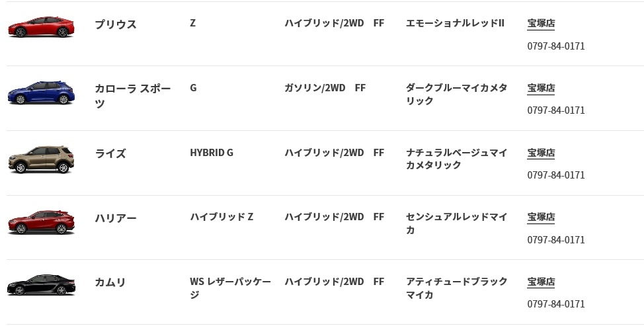The width and height of the screenshot is (644, 326).
Task: Open 宝塚店 link in Corolla Sport row
Action: pyautogui.click(x=541, y=88)
